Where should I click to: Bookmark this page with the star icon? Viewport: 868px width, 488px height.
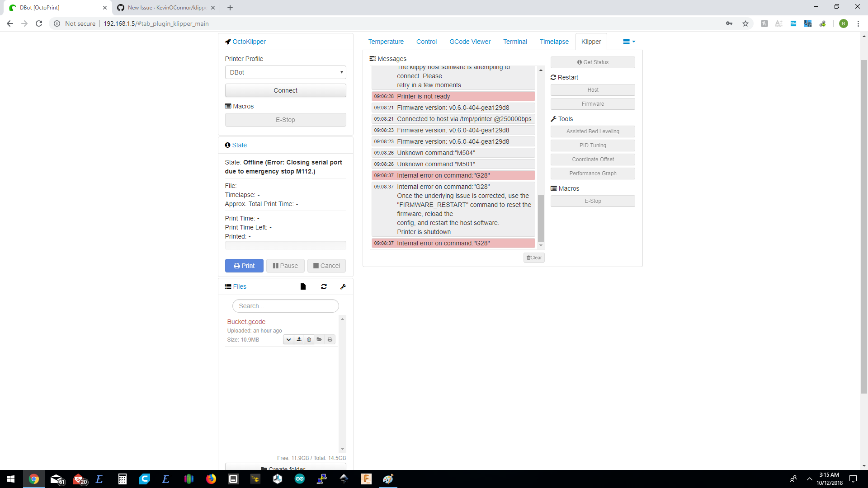click(x=745, y=23)
